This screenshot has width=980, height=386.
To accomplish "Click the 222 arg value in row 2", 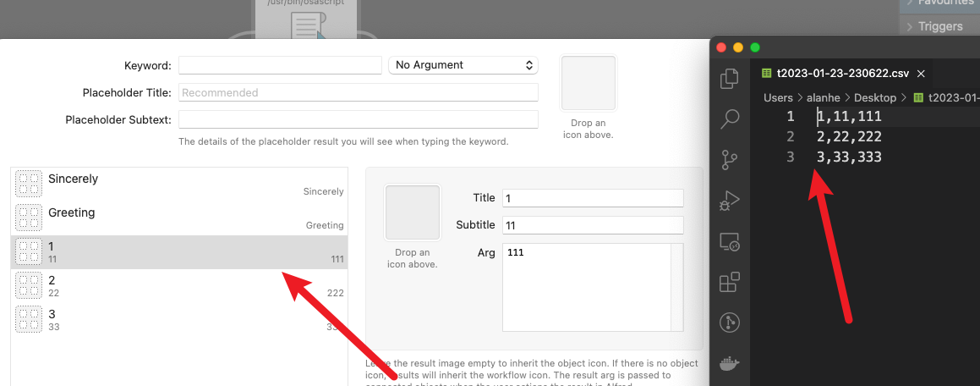I will click(x=335, y=293).
